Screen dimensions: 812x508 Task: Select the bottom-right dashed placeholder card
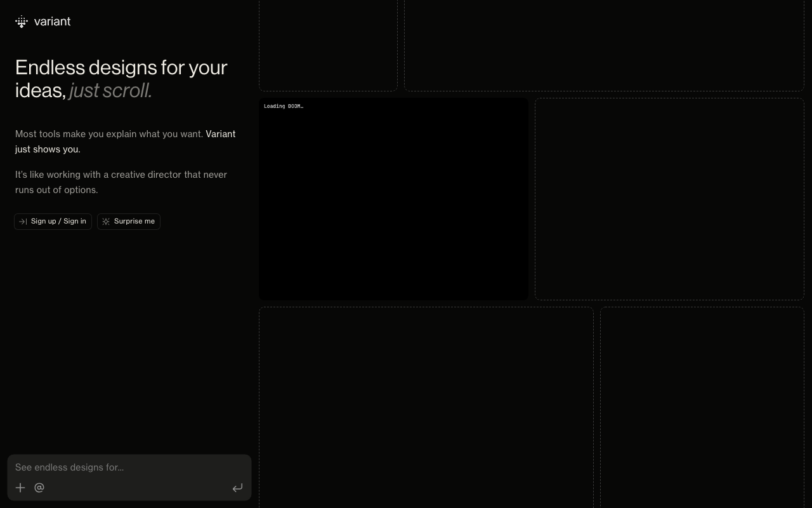coord(702,406)
